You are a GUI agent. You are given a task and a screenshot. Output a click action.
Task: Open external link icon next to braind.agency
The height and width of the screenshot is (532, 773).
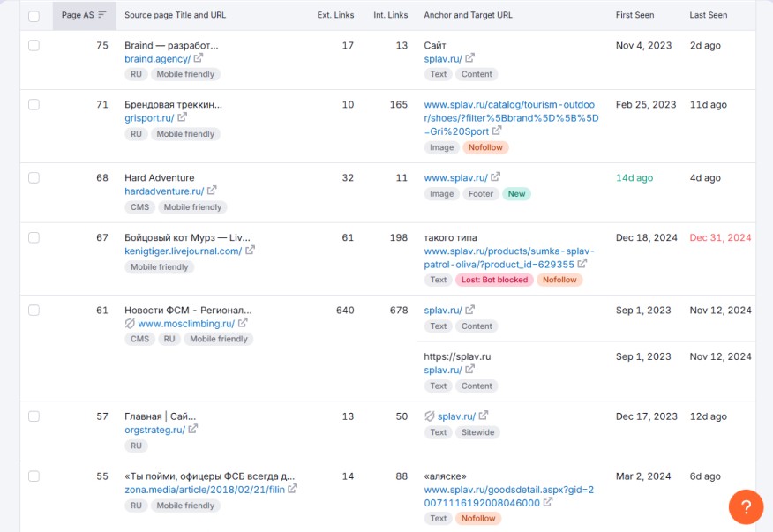coord(199,59)
